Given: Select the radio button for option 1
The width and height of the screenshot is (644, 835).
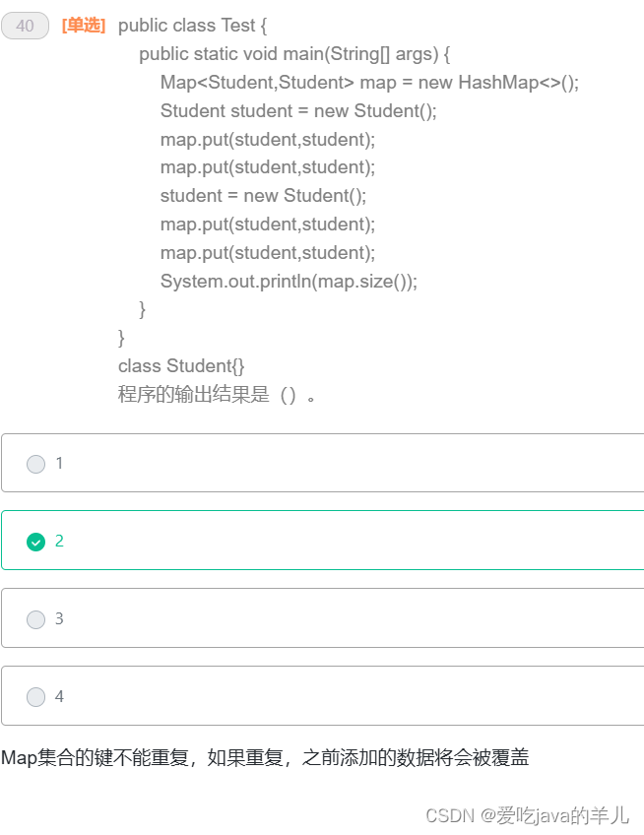Looking at the screenshot, I should coord(35,464).
